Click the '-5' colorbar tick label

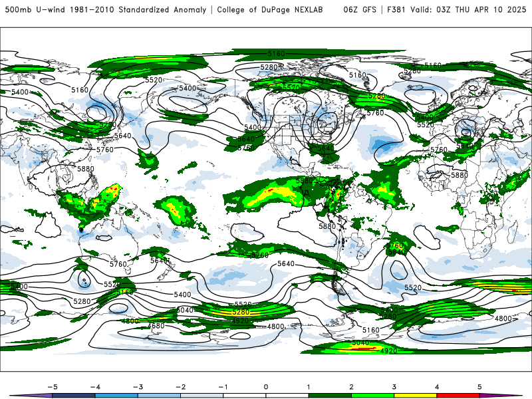[53, 387]
